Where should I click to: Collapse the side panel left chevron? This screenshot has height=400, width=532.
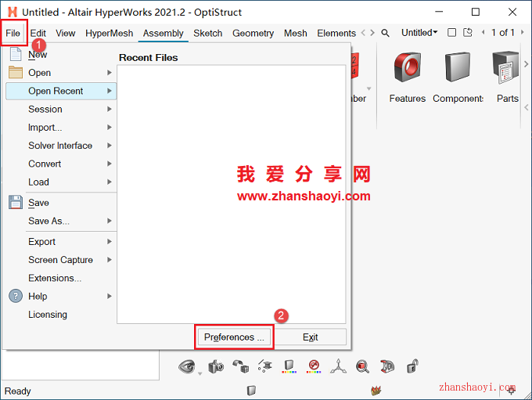(x=527, y=107)
